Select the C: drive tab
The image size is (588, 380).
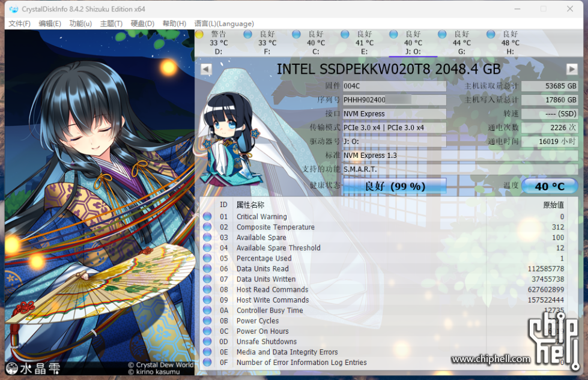pyautogui.click(x=316, y=43)
